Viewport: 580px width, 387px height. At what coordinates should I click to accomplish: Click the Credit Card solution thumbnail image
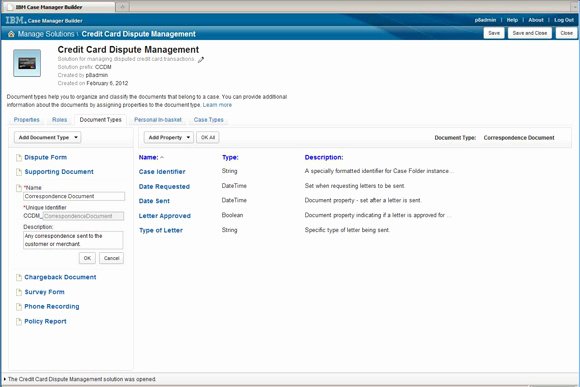coord(27,63)
